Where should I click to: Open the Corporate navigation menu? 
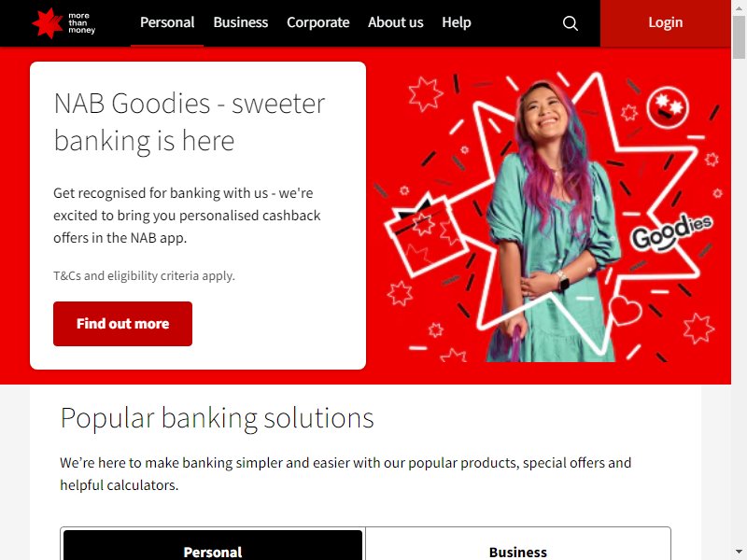(x=318, y=22)
